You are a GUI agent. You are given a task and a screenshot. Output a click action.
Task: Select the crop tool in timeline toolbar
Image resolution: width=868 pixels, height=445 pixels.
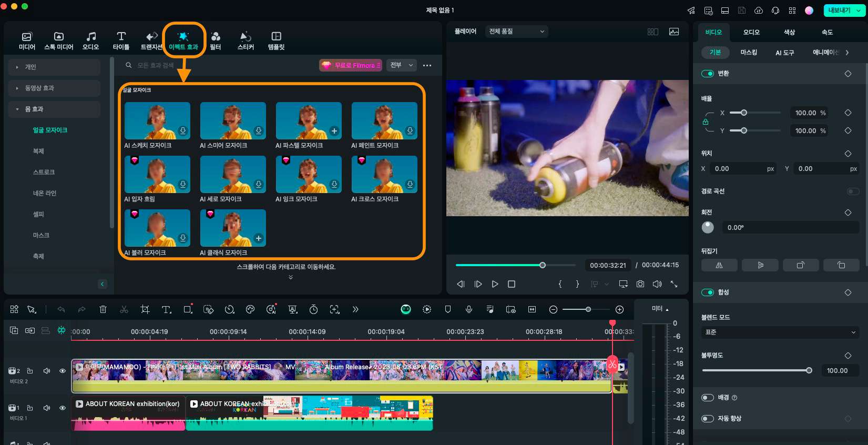click(145, 309)
